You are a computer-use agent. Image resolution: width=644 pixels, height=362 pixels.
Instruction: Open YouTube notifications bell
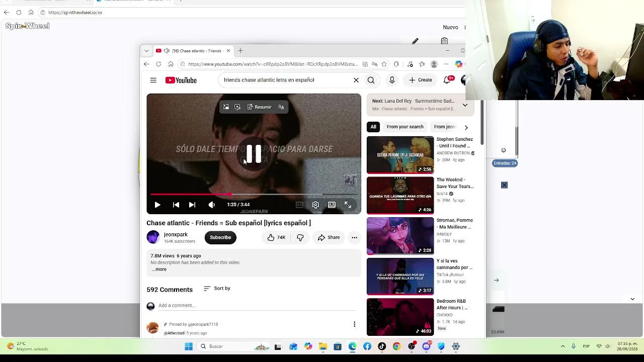(x=447, y=80)
